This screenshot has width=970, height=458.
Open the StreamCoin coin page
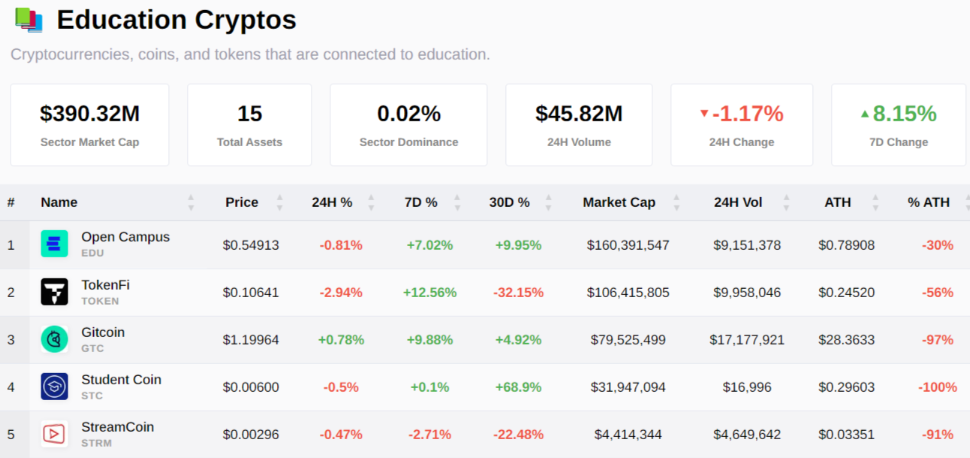[x=118, y=427]
